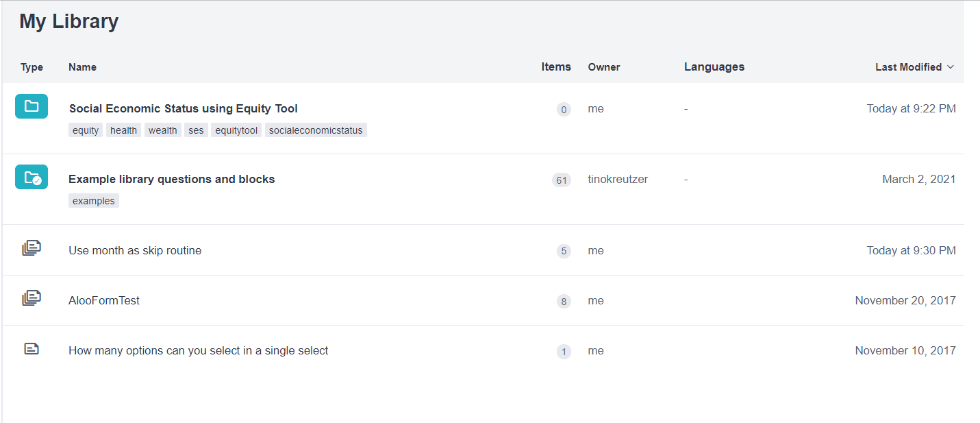Image resolution: width=980 pixels, height=423 pixels.
Task: Open How many options can you select question
Action: point(198,350)
